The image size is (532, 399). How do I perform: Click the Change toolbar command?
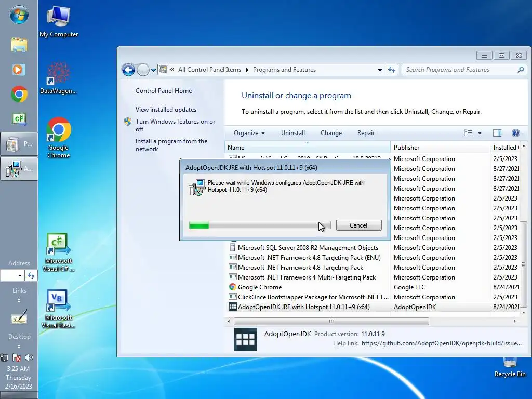pyautogui.click(x=331, y=133)
